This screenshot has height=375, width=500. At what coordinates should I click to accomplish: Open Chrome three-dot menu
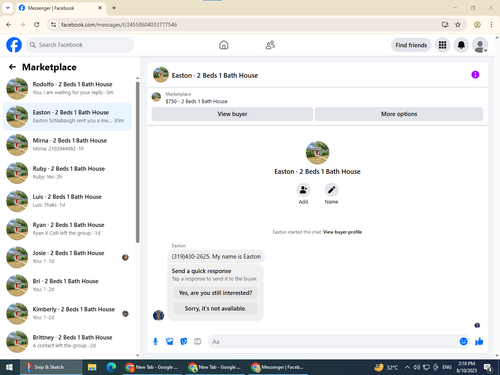click(x=491, y=24)
